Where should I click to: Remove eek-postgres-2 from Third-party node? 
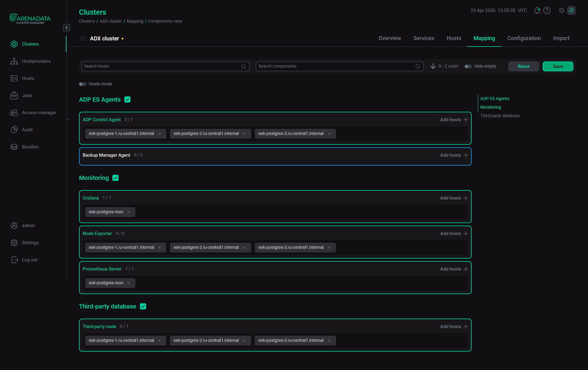244,341
